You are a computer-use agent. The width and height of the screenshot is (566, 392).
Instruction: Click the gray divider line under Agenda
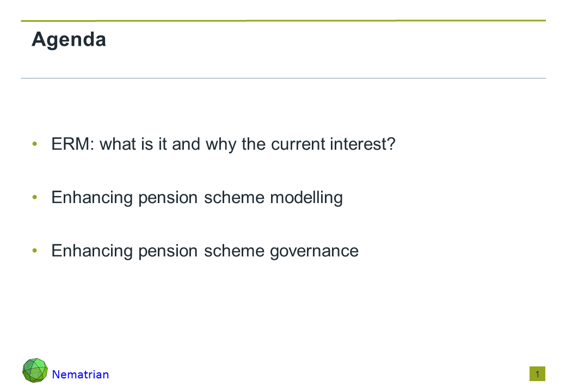[283, 78]
